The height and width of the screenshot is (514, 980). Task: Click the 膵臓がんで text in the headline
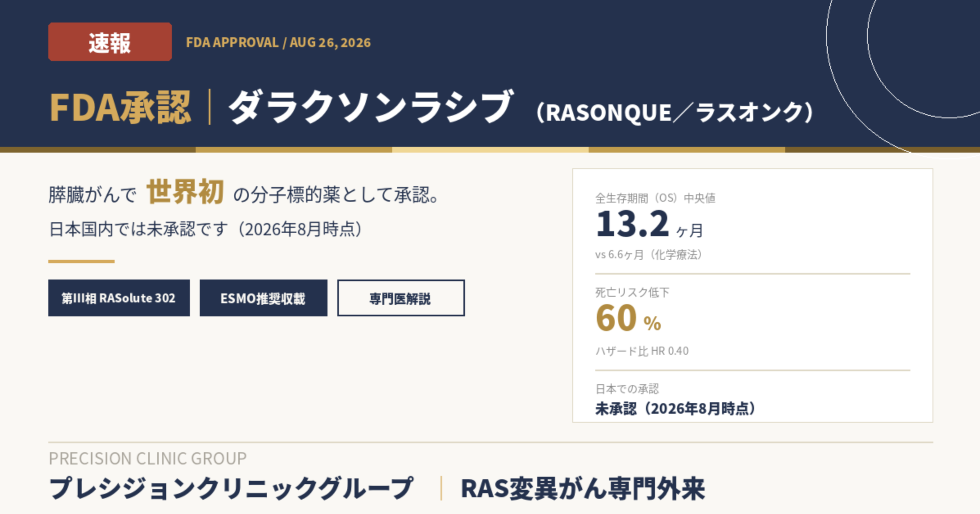tap(93, 195)
